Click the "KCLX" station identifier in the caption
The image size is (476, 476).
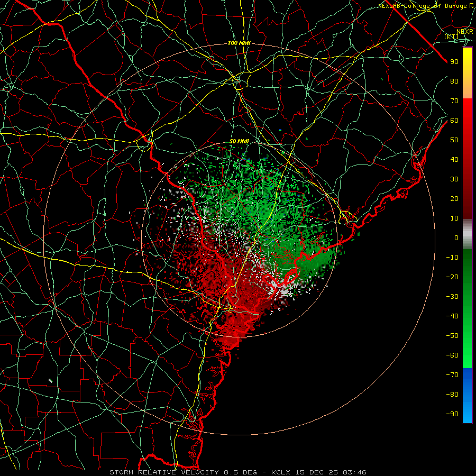[x=281, y=472]
